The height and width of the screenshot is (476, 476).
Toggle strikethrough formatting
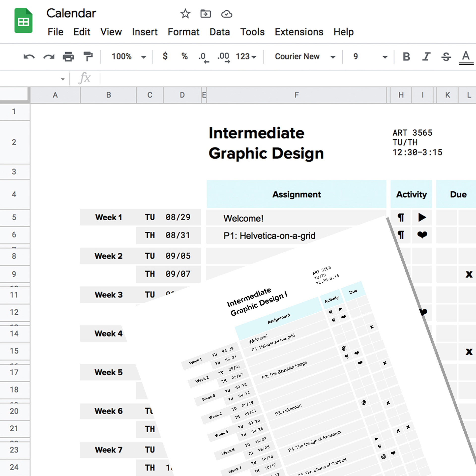(x=446, y=57)
